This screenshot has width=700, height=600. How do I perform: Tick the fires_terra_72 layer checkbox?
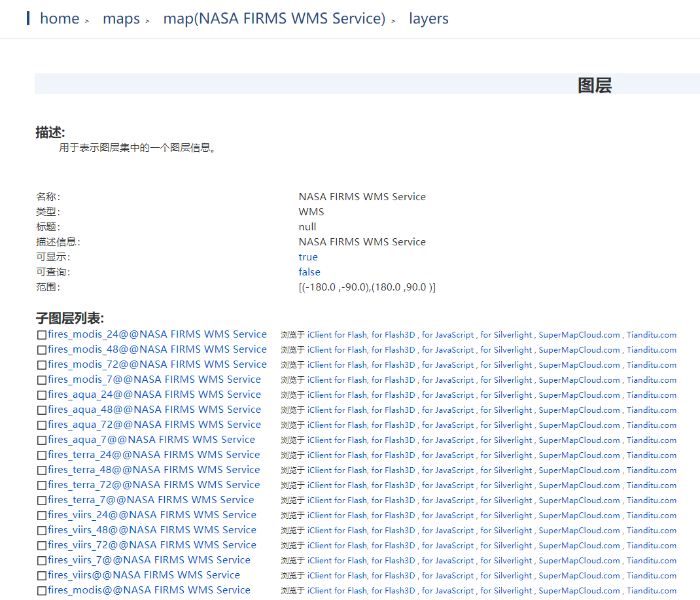tap(42, 485)
